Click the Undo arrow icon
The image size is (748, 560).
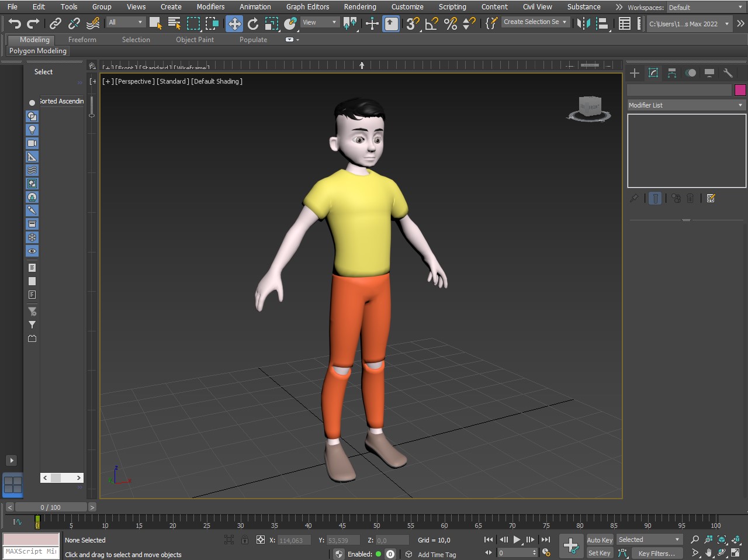(x=15, y=23)
